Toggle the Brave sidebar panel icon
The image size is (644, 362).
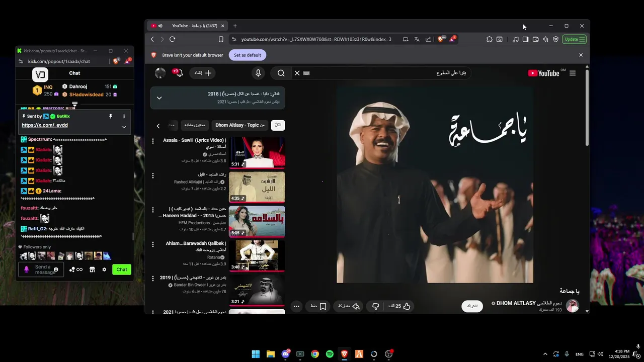525,39
